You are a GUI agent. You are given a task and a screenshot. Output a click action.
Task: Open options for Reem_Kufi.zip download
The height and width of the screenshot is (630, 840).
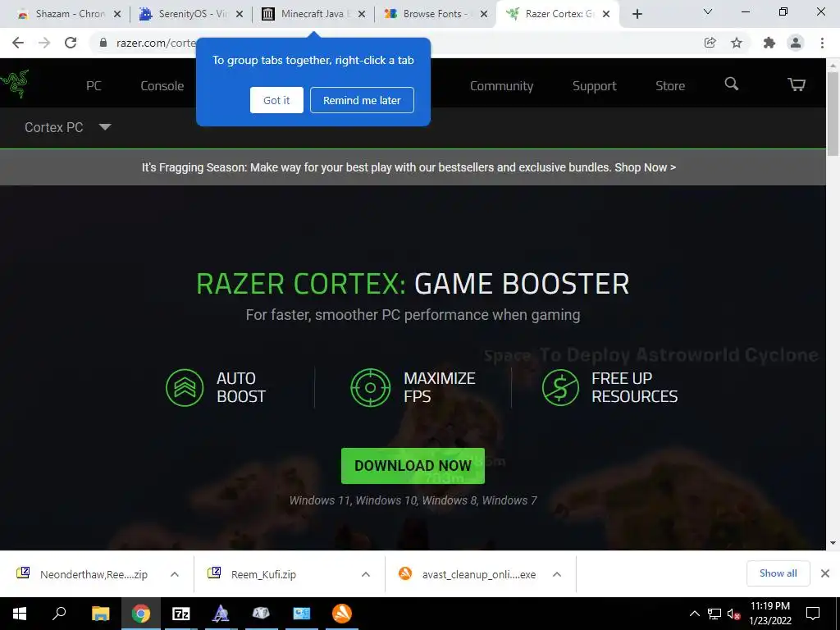click(366, 574)
